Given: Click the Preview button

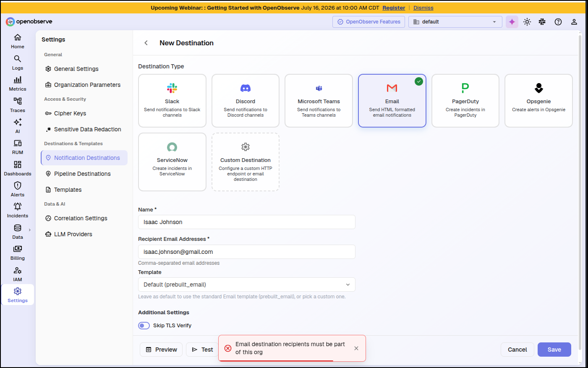Looking at the screenshot, I should (x=161, y=350).
